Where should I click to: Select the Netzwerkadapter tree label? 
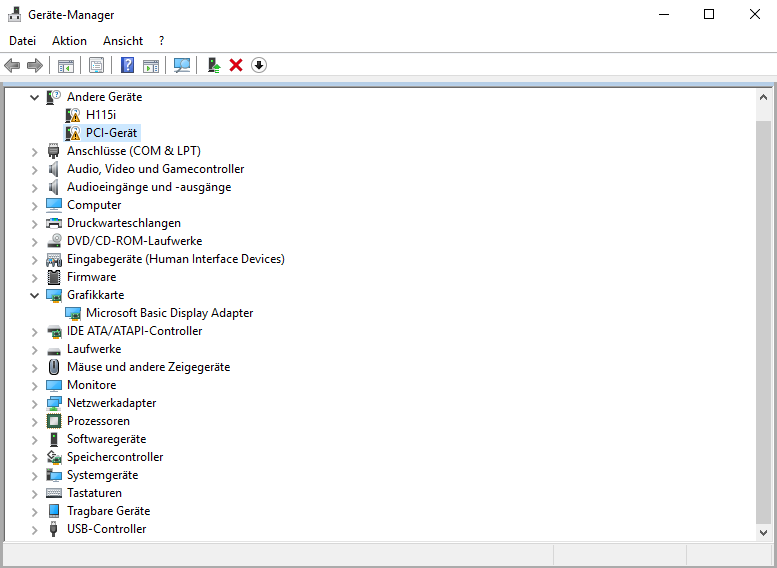[111, 403]
